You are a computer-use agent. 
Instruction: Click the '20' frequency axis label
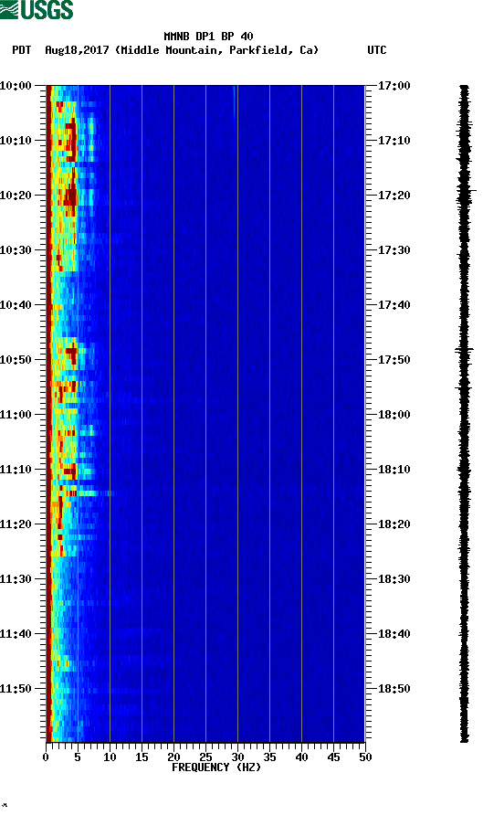(174, 757)
